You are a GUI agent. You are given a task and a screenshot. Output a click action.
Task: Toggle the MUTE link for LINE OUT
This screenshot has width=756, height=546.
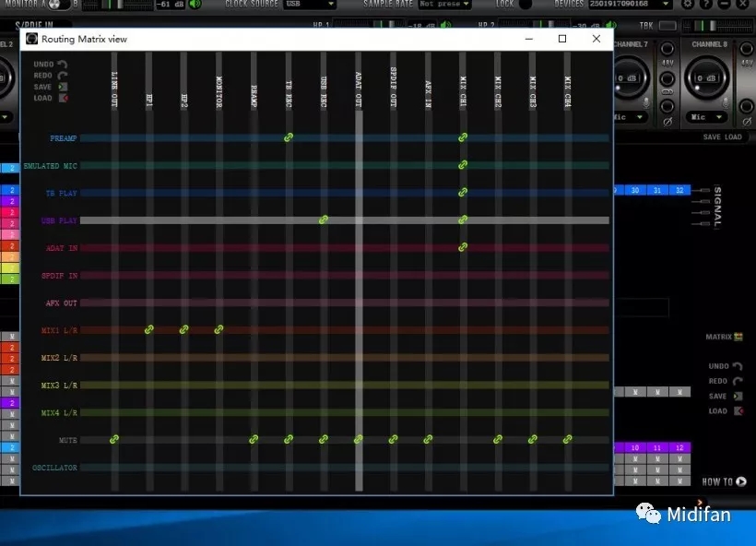coord(114,440)
